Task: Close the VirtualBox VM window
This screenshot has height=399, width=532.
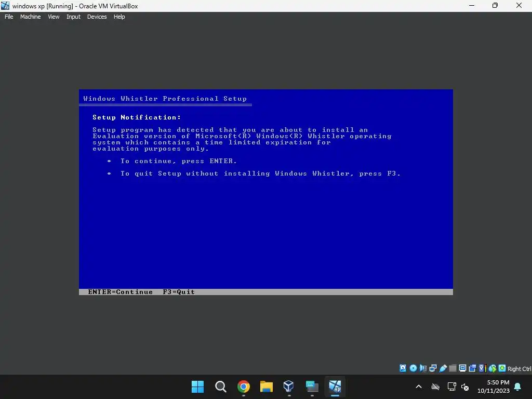Action: coord(519,6)
